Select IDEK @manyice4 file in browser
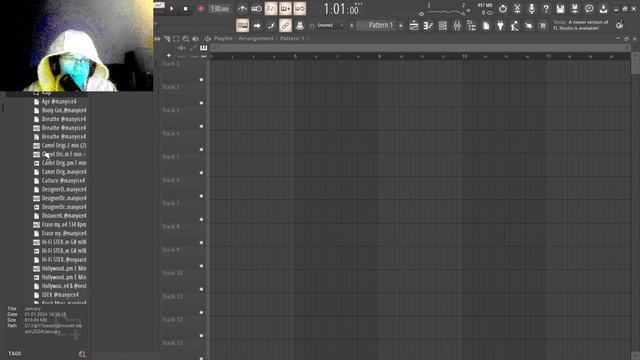 (x=59, y=295)
